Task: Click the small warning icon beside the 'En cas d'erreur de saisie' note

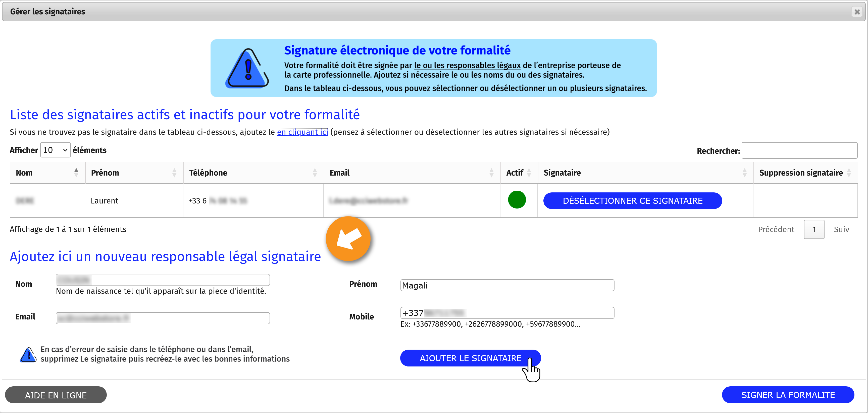Action: [28, 355]
